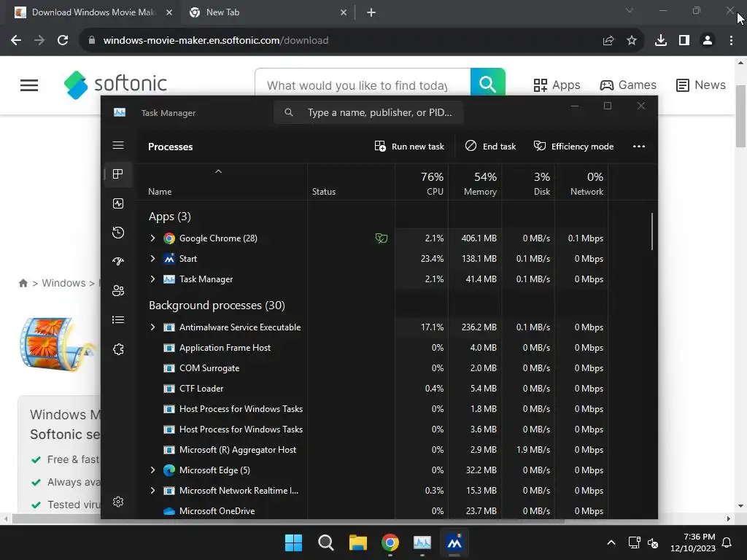
Task: Open Softonic hamburger menu
Action: [29, 85]
